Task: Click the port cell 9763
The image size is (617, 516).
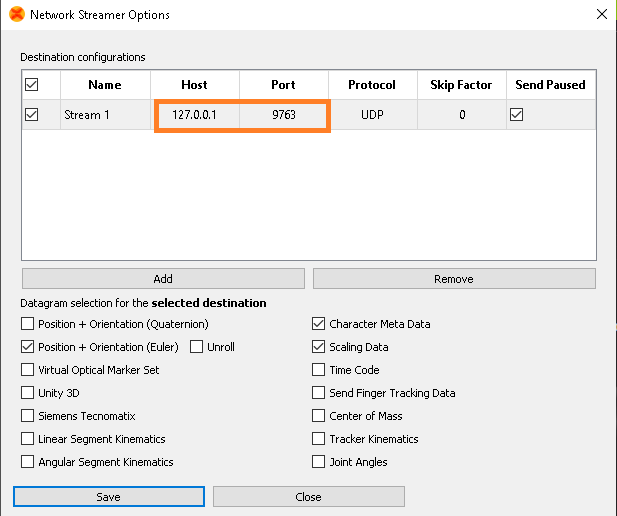Action: [284, 115]
